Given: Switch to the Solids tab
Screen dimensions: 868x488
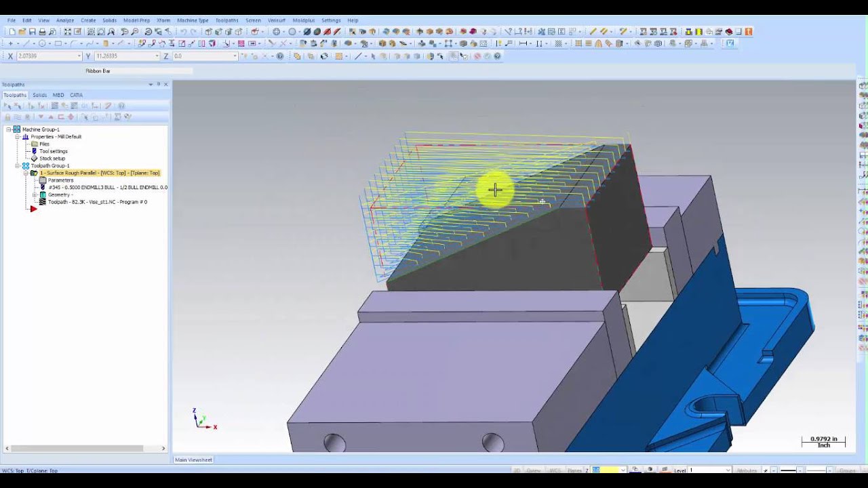Looking at the screenshot, I should (39, 95).
